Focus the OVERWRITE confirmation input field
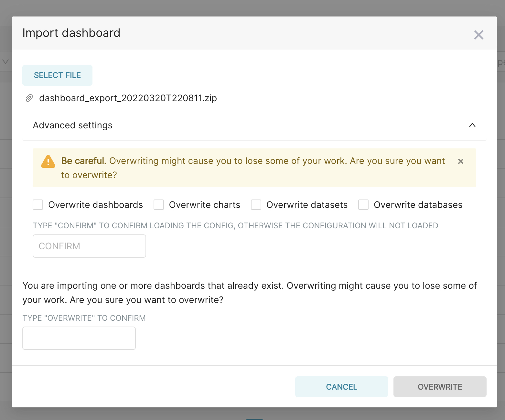The height and width of the screenshot is (420, 505). click(x=79, y=338)
